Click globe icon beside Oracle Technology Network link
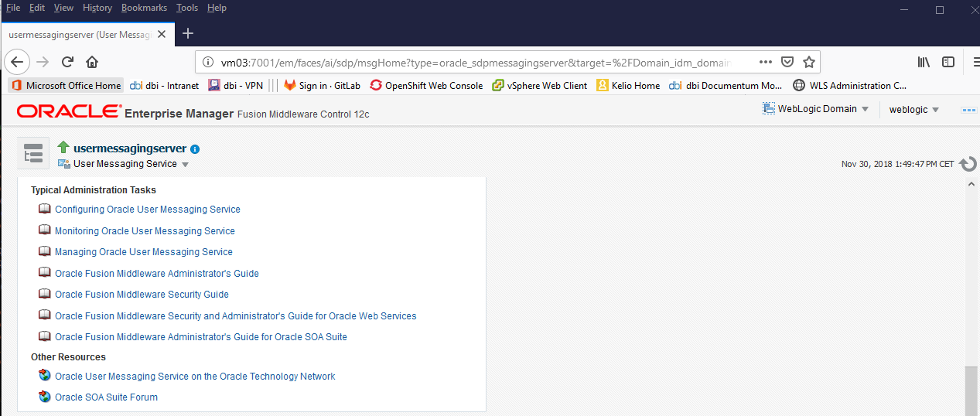Screen dimensions: 980x416 (x=45, y=376)
